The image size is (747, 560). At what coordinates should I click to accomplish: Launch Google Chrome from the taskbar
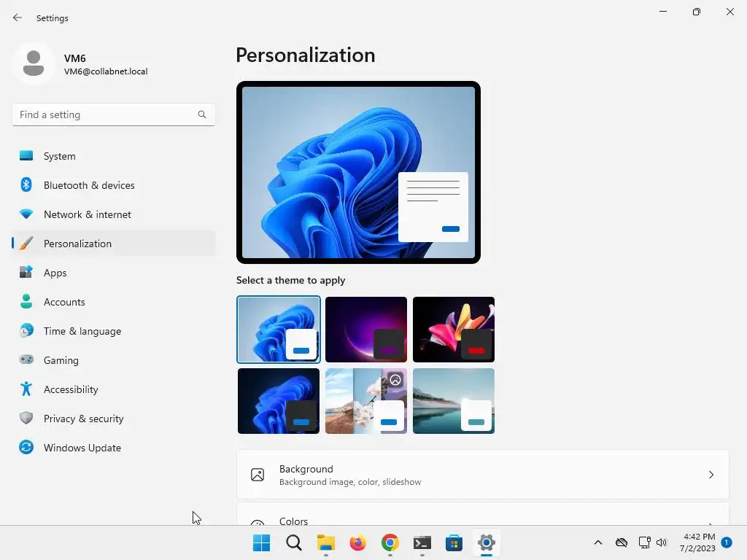[390, 542]
